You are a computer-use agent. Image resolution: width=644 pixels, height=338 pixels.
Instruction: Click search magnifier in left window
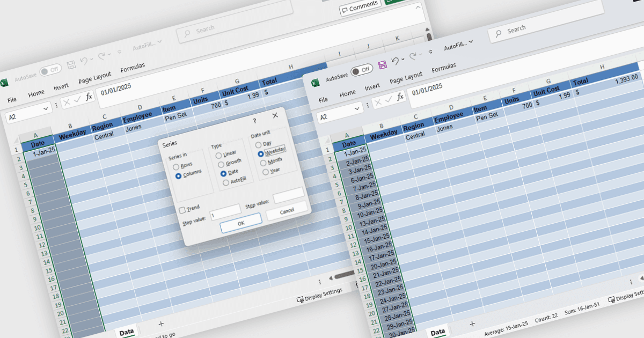coord(187,33)
